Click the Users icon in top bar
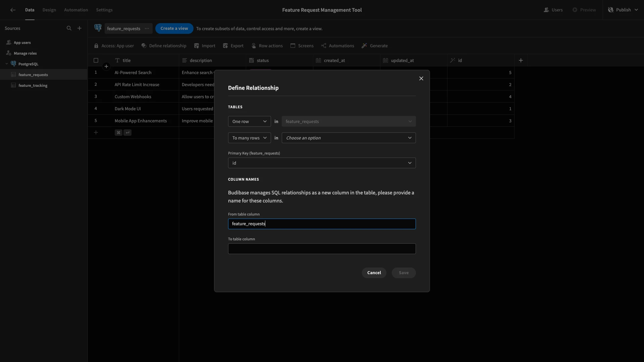 (x=546, y=10)
